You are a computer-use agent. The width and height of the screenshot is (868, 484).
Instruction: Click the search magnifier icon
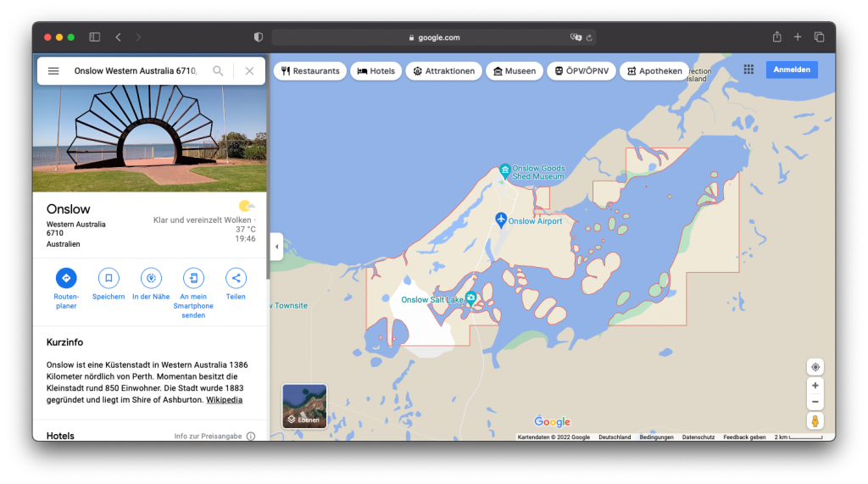[x=218, y=71]
